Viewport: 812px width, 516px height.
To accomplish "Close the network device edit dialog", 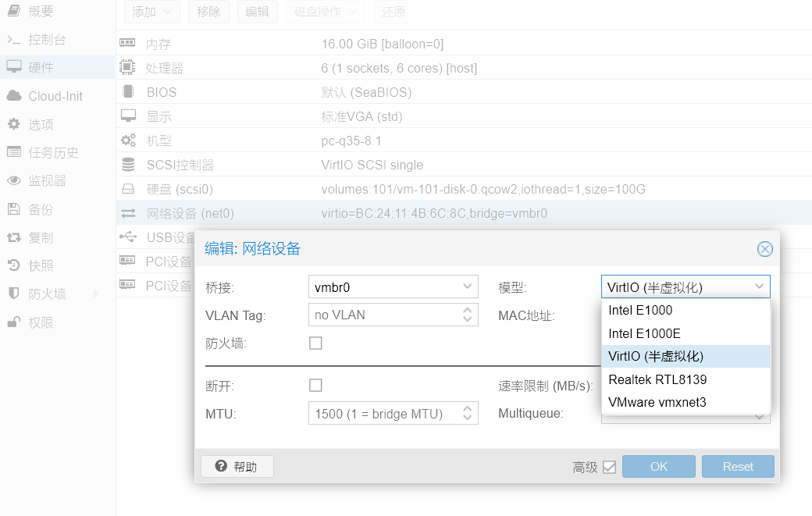I will (764, 249).
